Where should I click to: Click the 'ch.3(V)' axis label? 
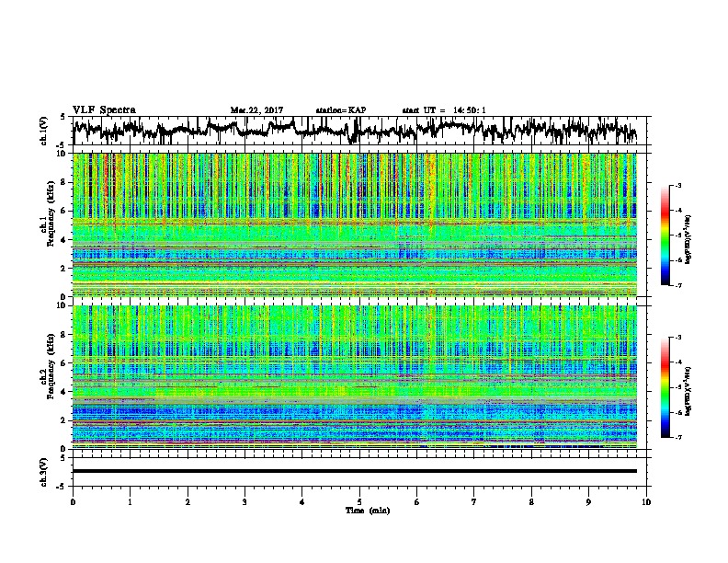point(44,472)
